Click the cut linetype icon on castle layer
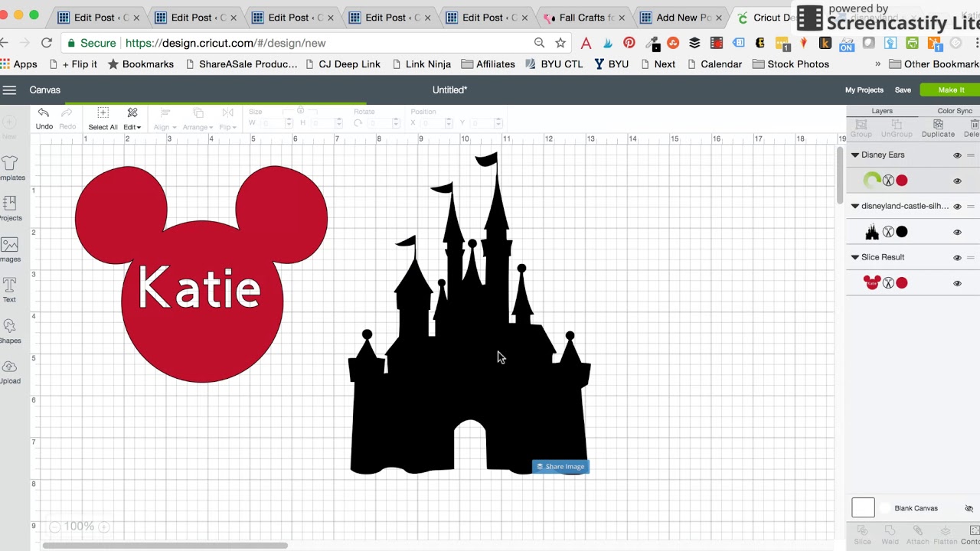Viewport: 980px width, 551px height. [888, 232]
